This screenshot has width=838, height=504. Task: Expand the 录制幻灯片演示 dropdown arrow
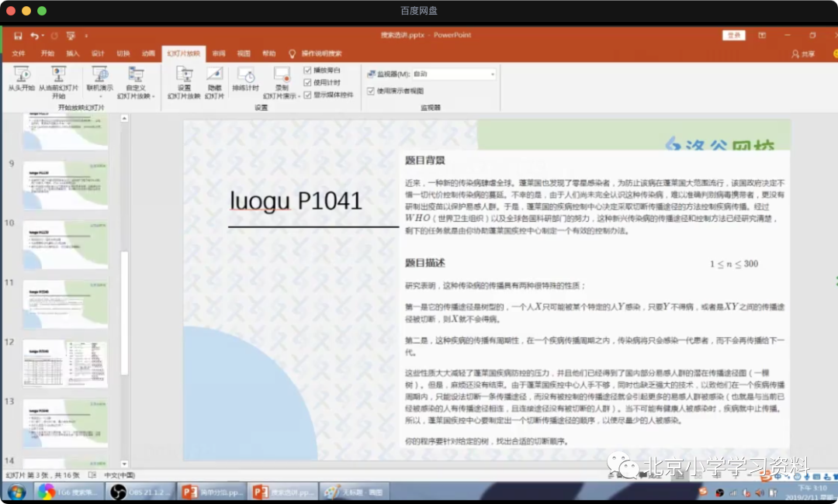(299, 97)
